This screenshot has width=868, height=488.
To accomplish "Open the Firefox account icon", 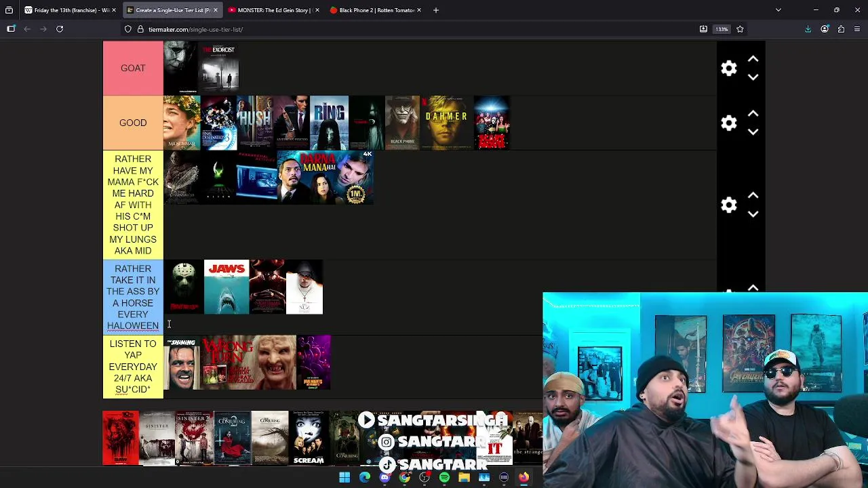I will (x=825, y=29).
